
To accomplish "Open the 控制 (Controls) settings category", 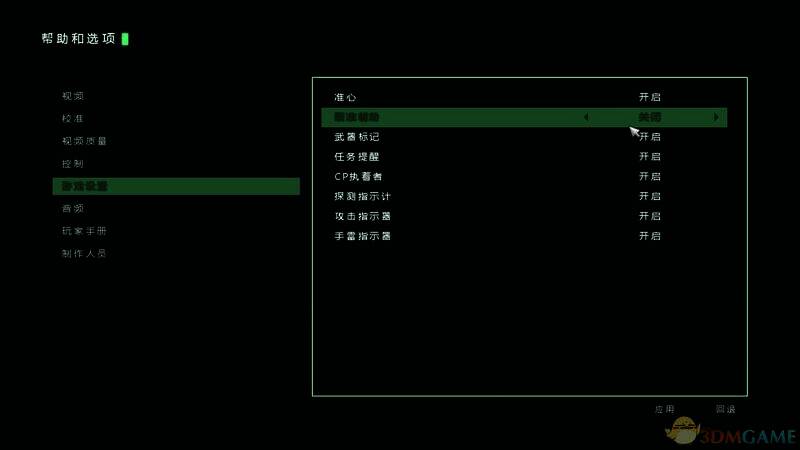I will pos(73,163).
